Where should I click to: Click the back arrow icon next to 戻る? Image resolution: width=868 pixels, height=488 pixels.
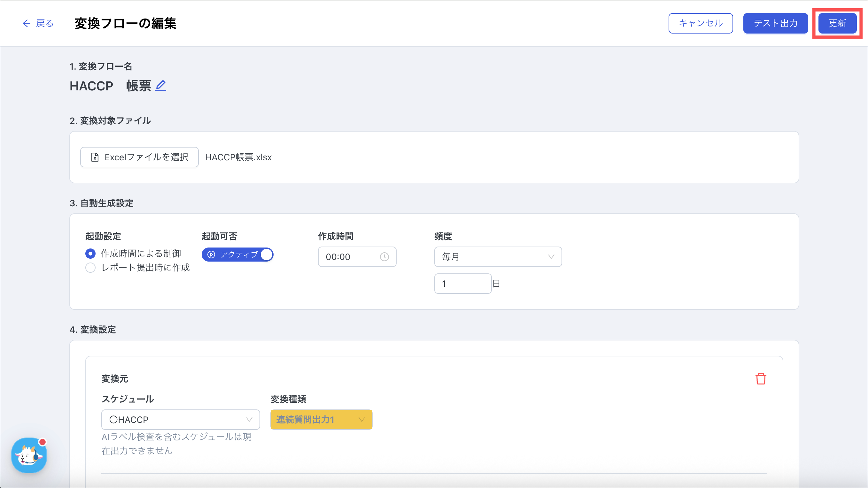click(x=26, y=23)
